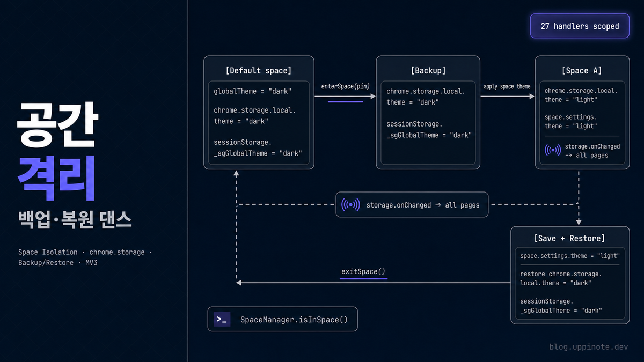
Task: Select the [Backup] box title
Action: point(428,70)
